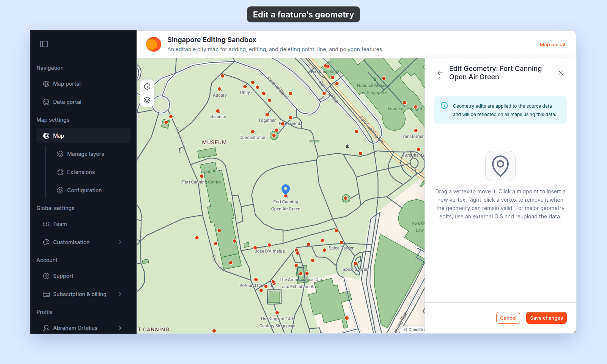Expand the Subscription & billing chevron

120,294
